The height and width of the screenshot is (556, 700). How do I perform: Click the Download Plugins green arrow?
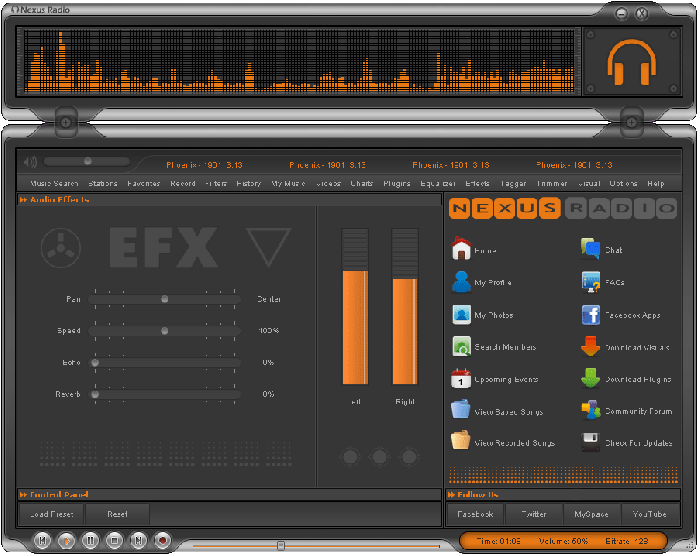(x=590, y=378)
